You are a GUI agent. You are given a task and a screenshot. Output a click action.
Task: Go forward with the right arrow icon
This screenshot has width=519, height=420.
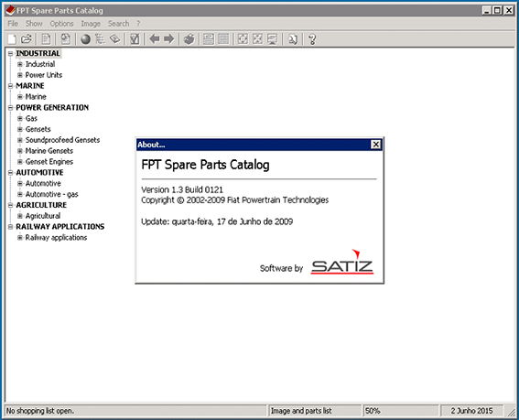(168, 39)
